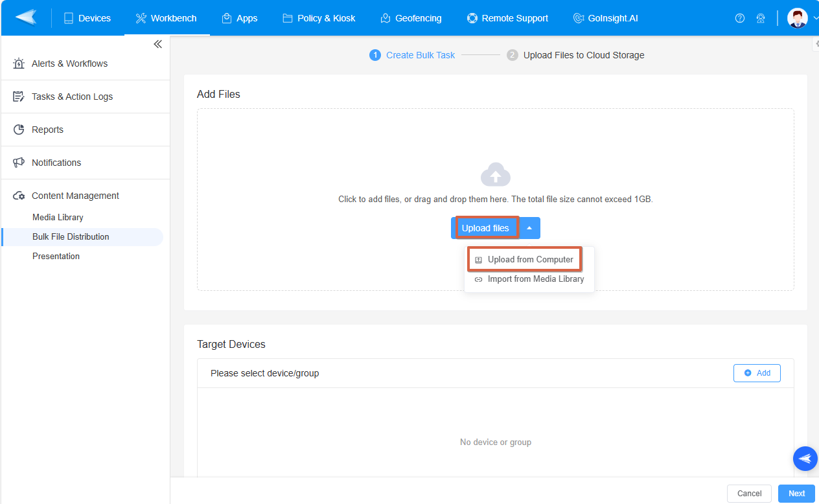
Task: Click the Next button
Action: click(796, 493)
